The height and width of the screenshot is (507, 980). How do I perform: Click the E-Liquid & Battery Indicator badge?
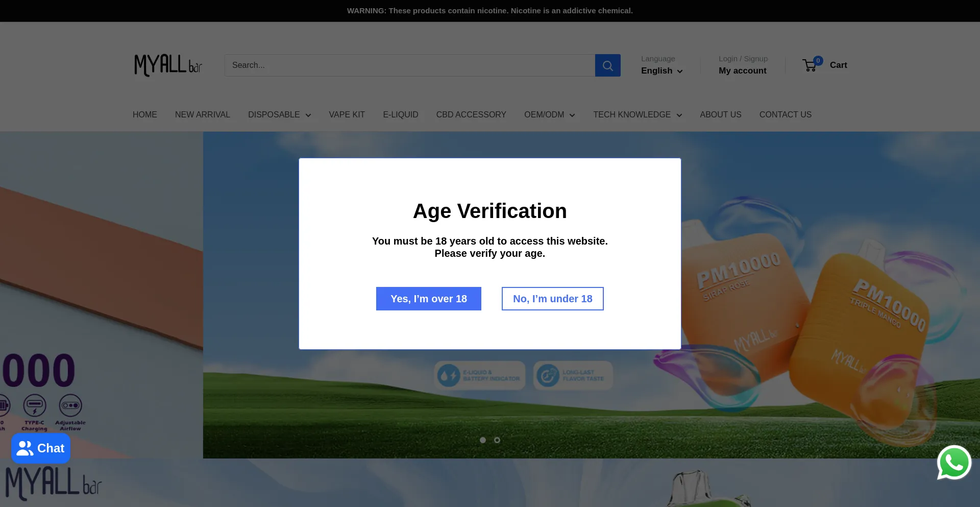point(480,376)
